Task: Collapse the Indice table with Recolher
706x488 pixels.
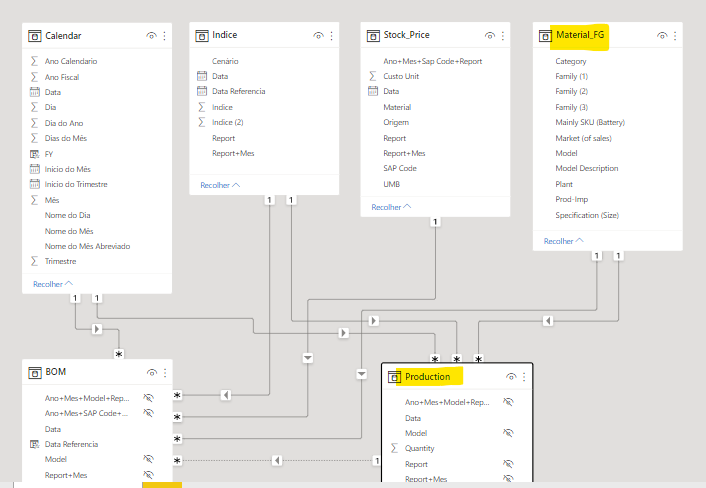Action: coord(220,185)
